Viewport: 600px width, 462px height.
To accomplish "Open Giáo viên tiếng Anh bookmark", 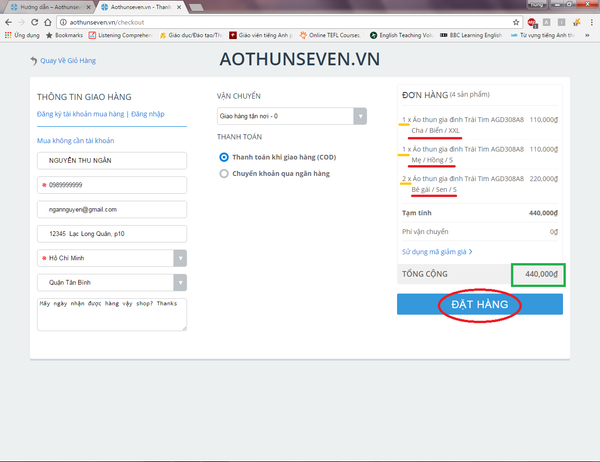I will coord(261,35).
